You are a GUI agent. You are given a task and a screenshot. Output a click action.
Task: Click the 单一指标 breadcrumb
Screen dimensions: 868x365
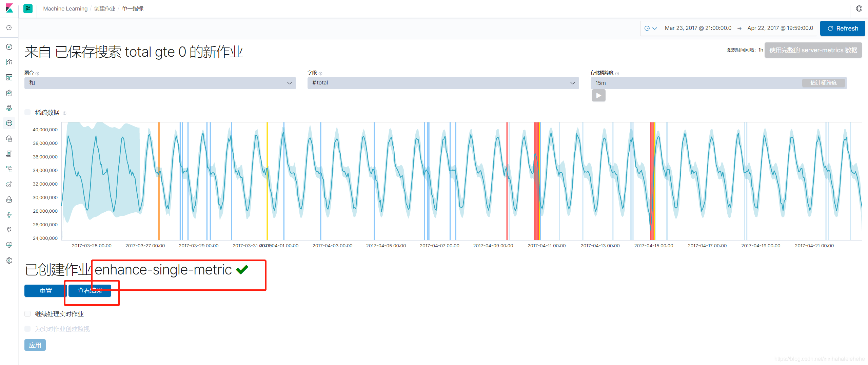click(133, 8)
